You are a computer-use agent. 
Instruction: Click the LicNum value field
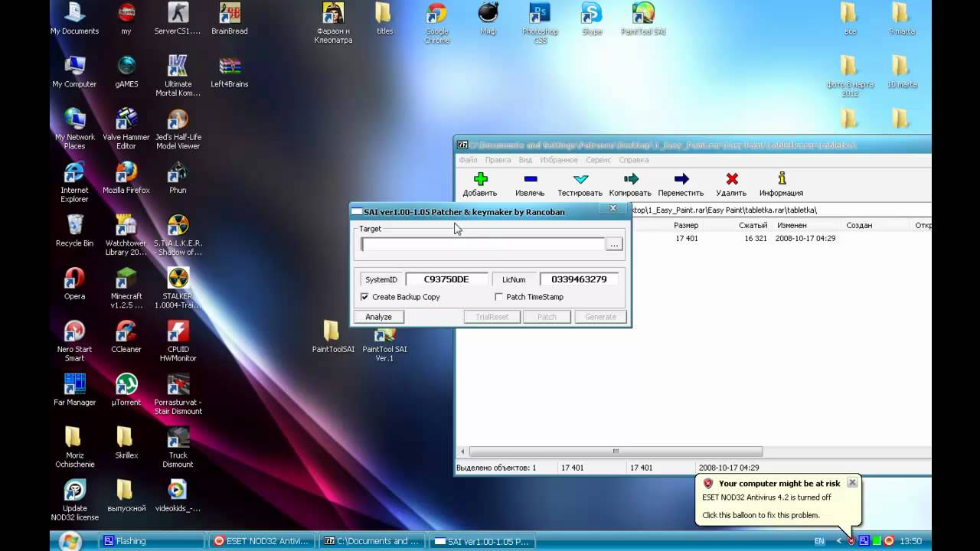click(x=579, y=279)
